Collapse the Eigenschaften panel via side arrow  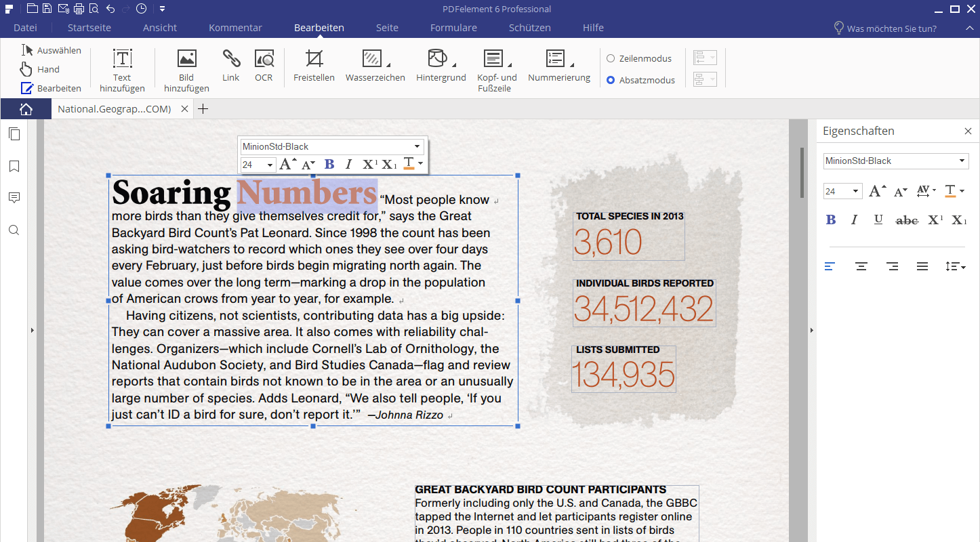pyautogui.click(x=811, y=331)
